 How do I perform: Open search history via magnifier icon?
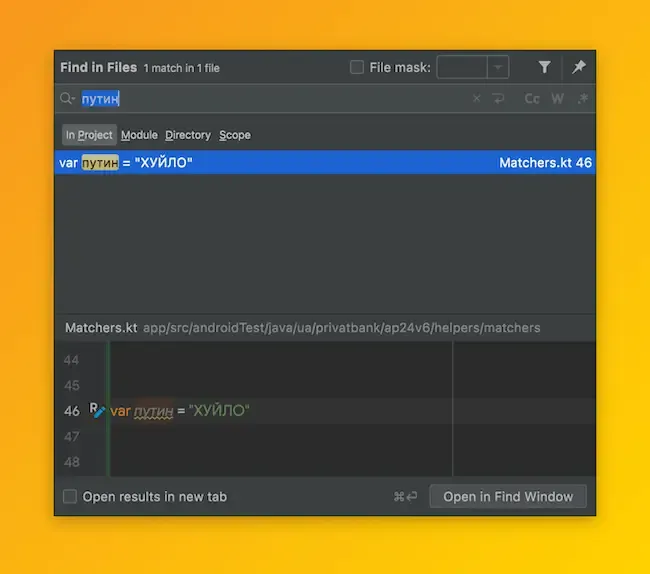[x=67, y=99]
